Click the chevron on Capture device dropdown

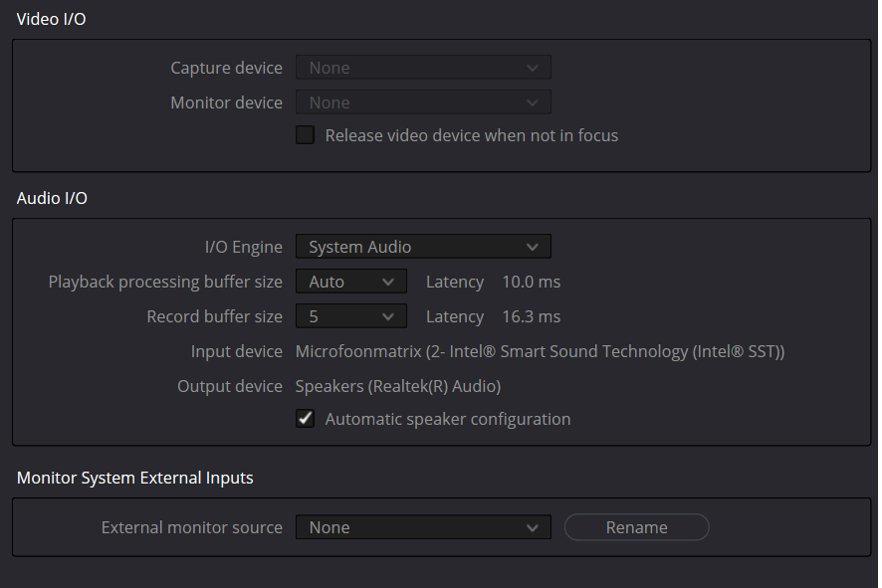click(533, 68)
